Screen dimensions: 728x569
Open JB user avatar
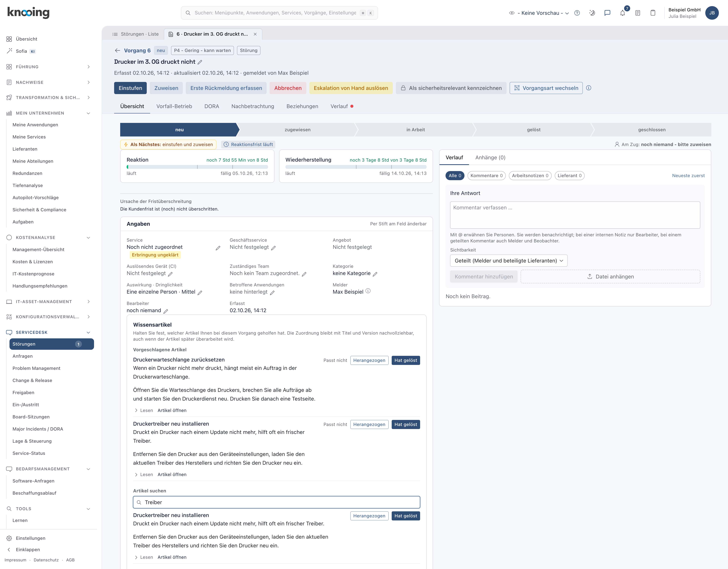coord(712,13)
